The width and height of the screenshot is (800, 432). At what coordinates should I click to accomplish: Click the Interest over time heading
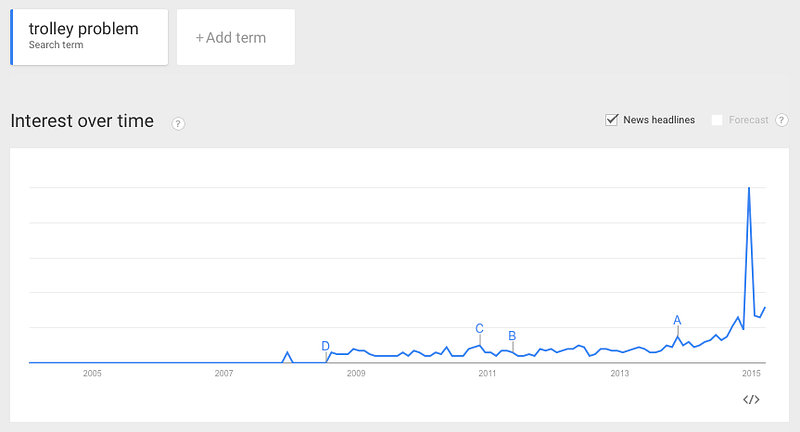pyautogui.click(x=82, y=121)
